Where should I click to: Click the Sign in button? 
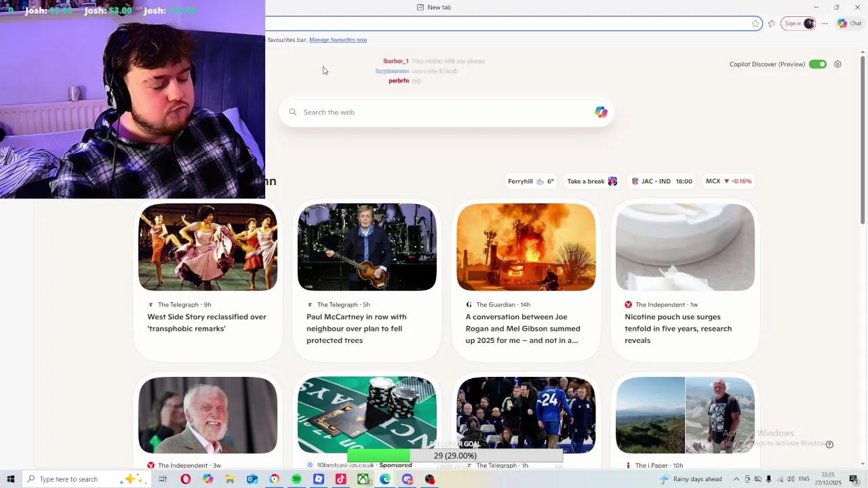tap(799, 23)
